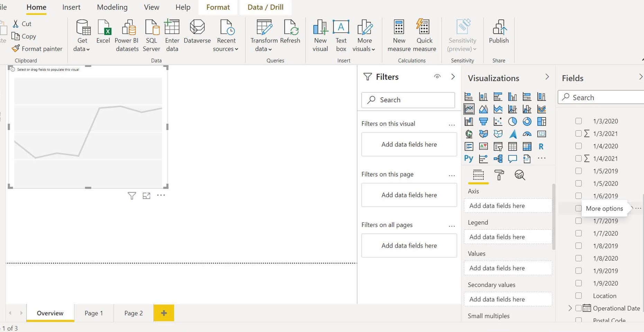Image resolution: width=644 pixels, height=332 pixels.
Task: Connect to a SQL Server source
Action: [x=152, y=36]
